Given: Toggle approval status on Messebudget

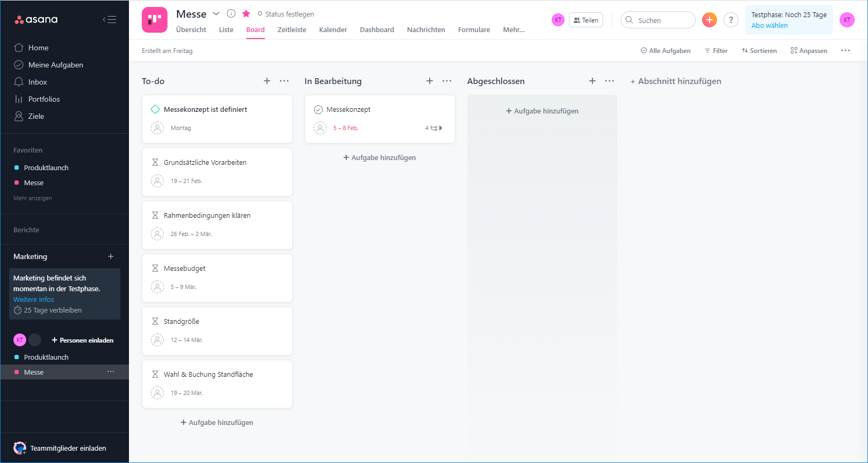Looking at the screenshot, I should pos(155,268).
